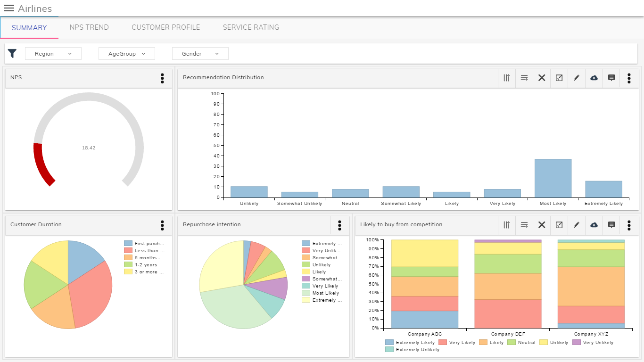Screen dimensions: 644x362
Task: Click the X icon in Recommendation Distribution toolbar
Action: point(542,78)
